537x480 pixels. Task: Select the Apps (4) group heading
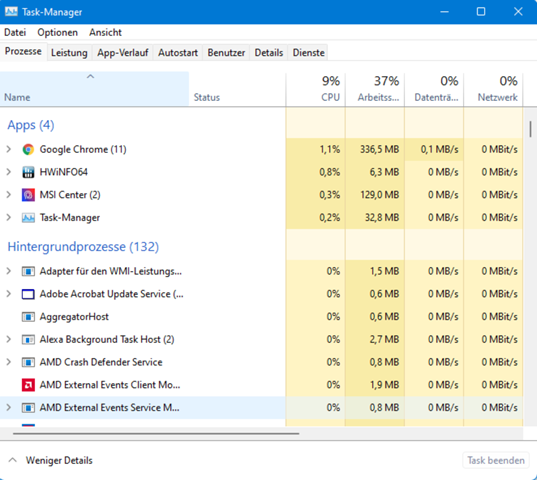coord(31,125)
